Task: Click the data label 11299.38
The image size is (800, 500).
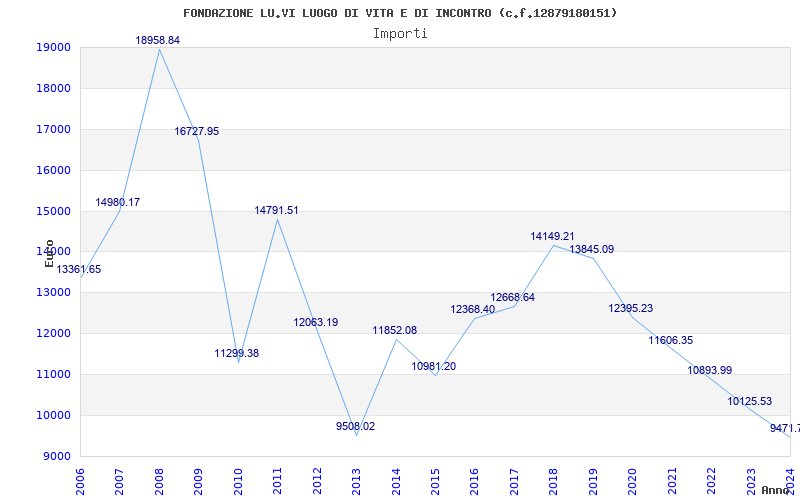Action: click(x=237, y=354)
